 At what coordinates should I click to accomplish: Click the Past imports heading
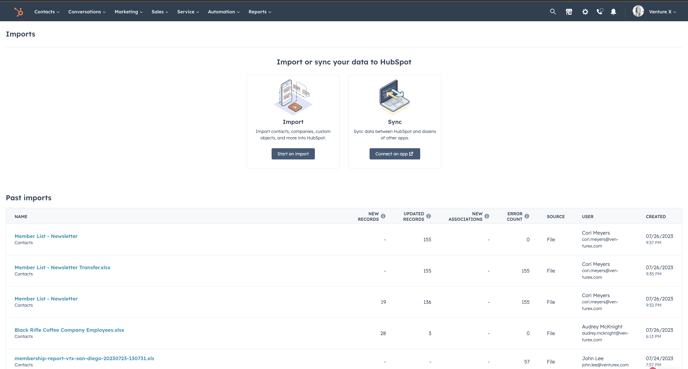pyautogui.click(x=29, y=198)
